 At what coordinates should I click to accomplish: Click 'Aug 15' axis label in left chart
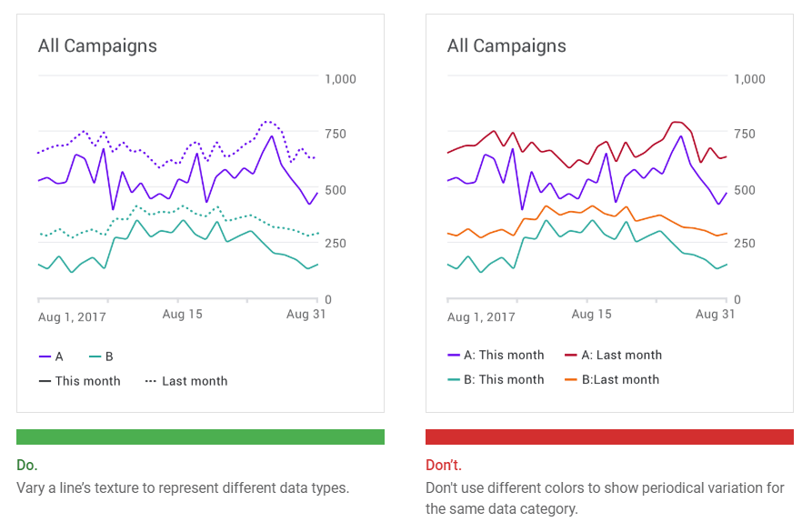pos(183,314)
